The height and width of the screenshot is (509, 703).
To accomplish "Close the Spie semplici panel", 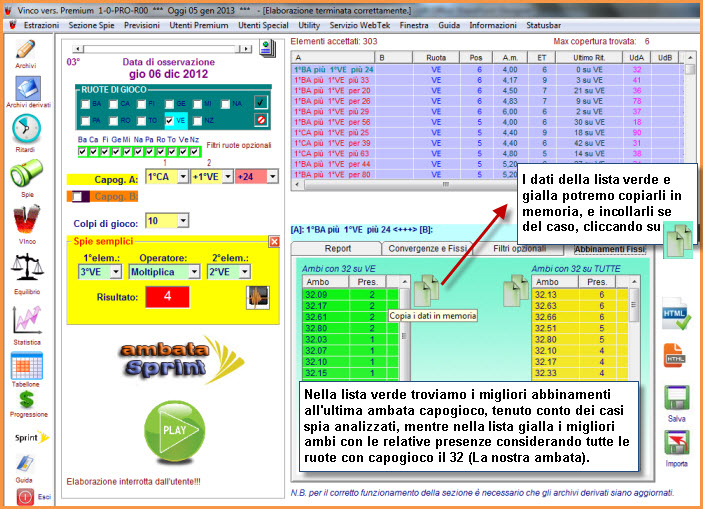I will pyautogui.click(x=274, y=242).
